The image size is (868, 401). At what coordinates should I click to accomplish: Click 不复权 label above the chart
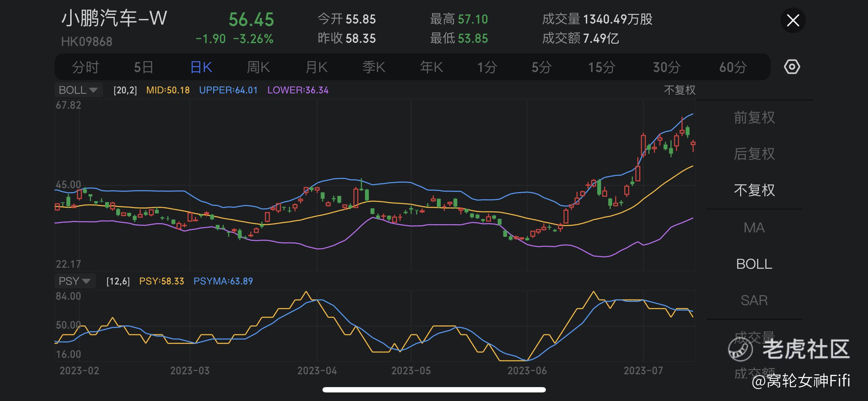click(x=680, y=90)
